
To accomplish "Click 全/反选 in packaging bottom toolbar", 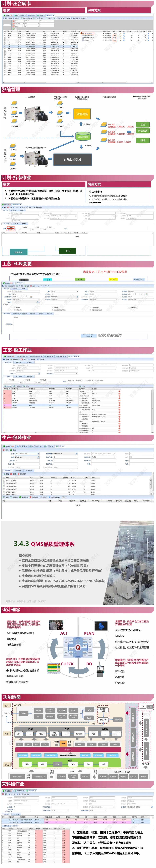I will click(x=14, y=497).
